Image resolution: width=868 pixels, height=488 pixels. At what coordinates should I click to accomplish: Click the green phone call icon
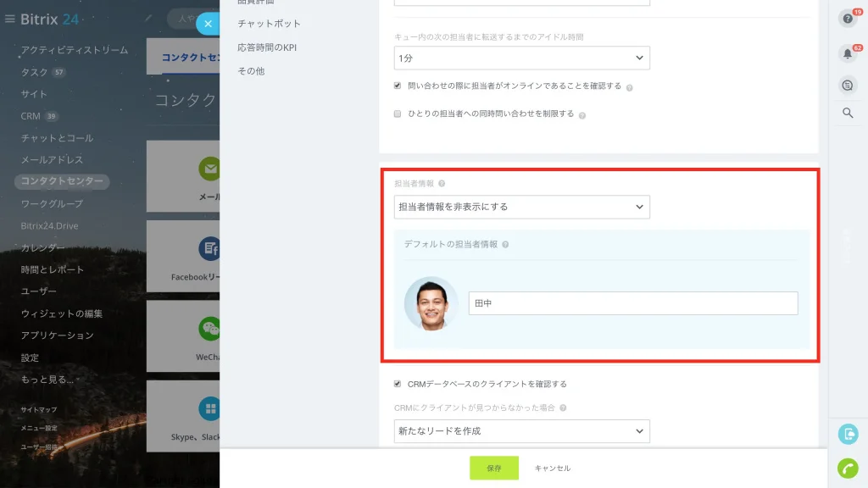[848, 468]
